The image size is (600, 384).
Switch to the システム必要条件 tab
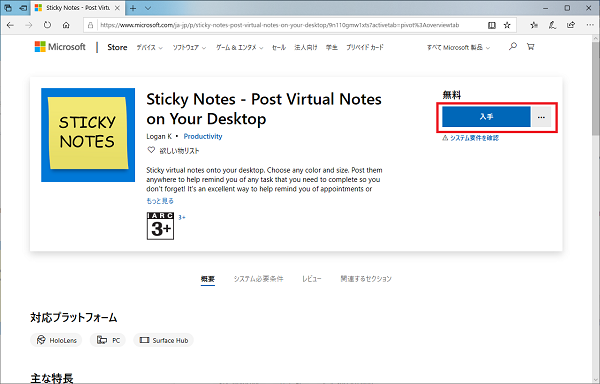click(258, 279)
